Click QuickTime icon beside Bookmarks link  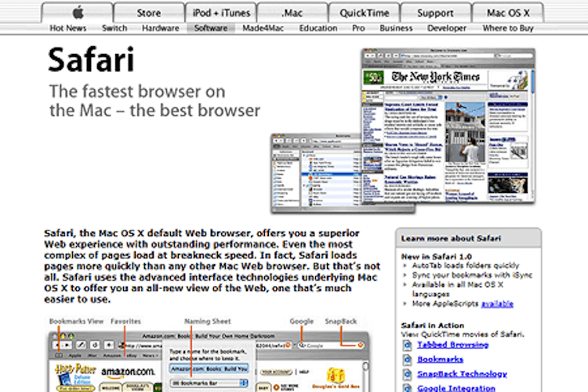point(407,360)
